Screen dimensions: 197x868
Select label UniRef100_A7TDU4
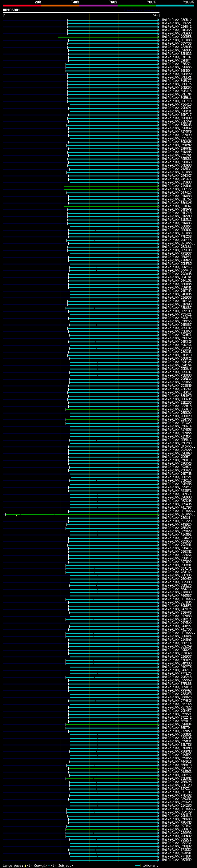176,857
